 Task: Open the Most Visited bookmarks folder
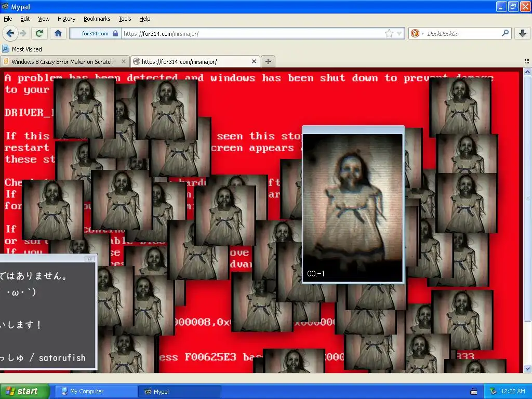[x=22, y=49]
